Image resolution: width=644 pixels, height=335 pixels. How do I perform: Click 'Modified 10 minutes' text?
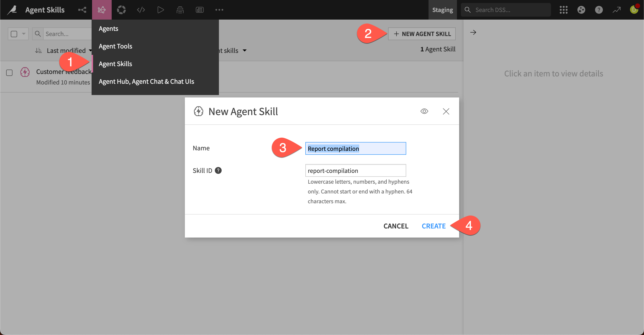click(x=63, y=82)
